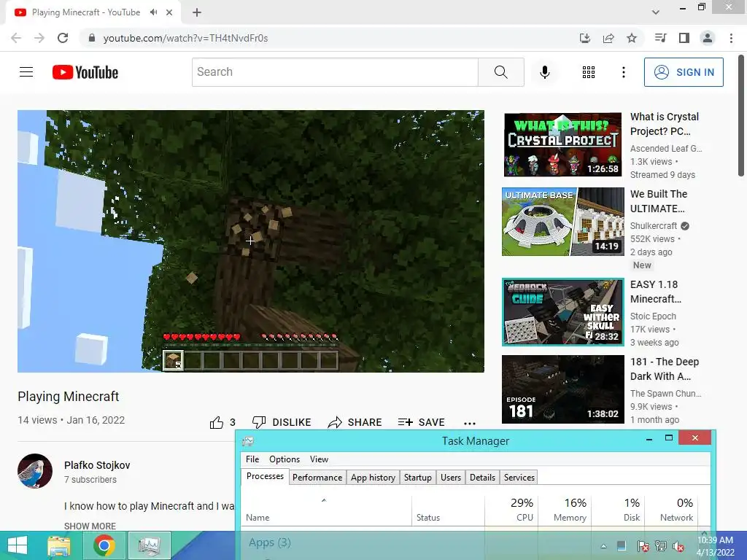Click the SIGN IN button
Screen dimensions: 747x560
pos(684,72)
